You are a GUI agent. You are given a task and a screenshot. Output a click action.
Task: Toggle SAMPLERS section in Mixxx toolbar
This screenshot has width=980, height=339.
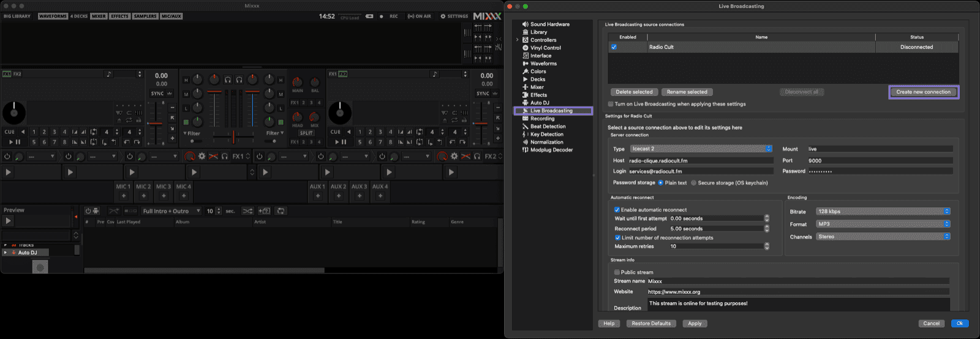pyautogui.click(x=145, y=17)
